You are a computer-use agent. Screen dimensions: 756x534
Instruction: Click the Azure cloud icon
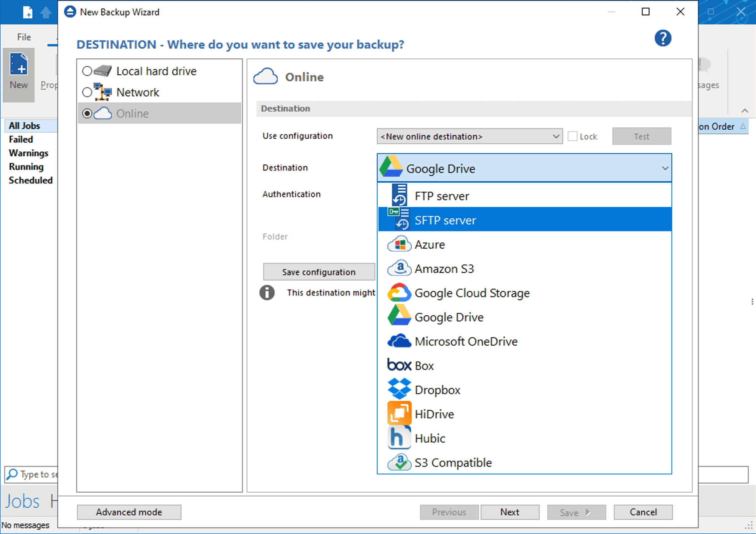pos(399,244)
